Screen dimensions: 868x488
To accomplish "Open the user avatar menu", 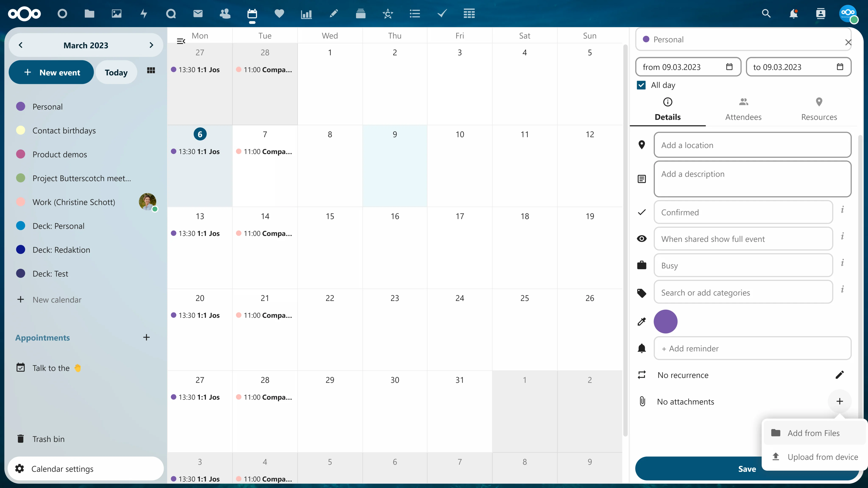I will click(x=848, y=14).
